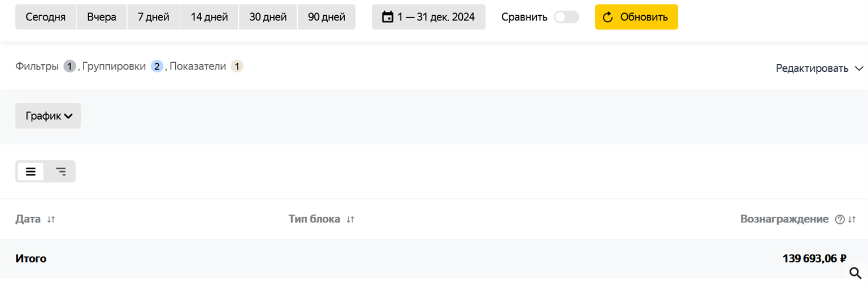The width and height of the screenshot is (868, 285).
Task: Enable the Сравнить toggle
Action: point(566,17)
